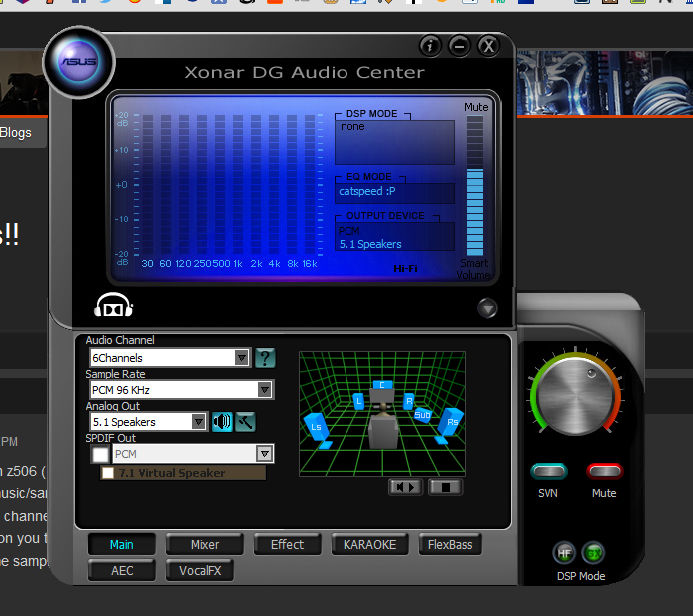This screenshot has height=616, width=693.
Task: Click the master volume knob
Action: tap(575, 396)
